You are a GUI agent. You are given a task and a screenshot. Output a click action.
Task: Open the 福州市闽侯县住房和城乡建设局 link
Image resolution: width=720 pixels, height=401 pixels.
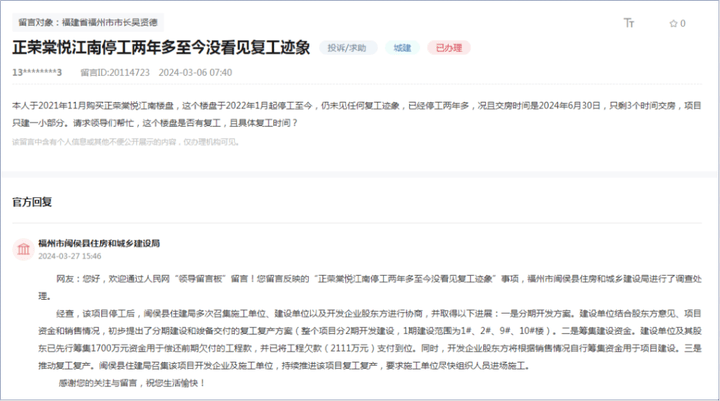pos(99,243)
